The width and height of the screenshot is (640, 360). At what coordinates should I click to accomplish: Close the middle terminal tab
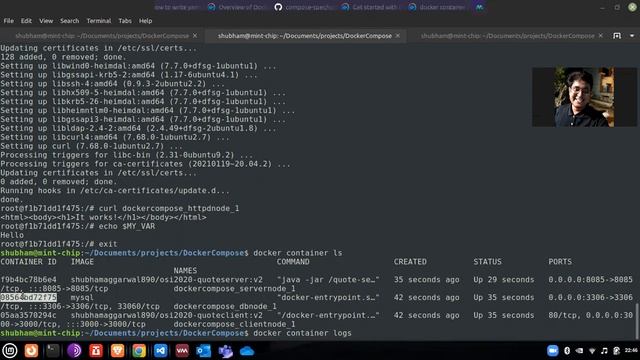click(398, 36)
